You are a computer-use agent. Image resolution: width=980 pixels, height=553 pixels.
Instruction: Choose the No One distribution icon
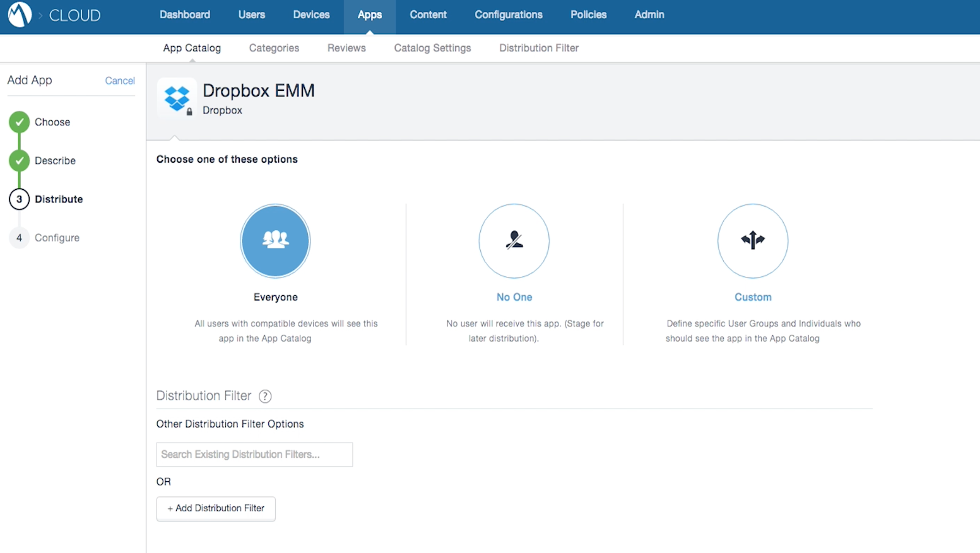point(514,241)
